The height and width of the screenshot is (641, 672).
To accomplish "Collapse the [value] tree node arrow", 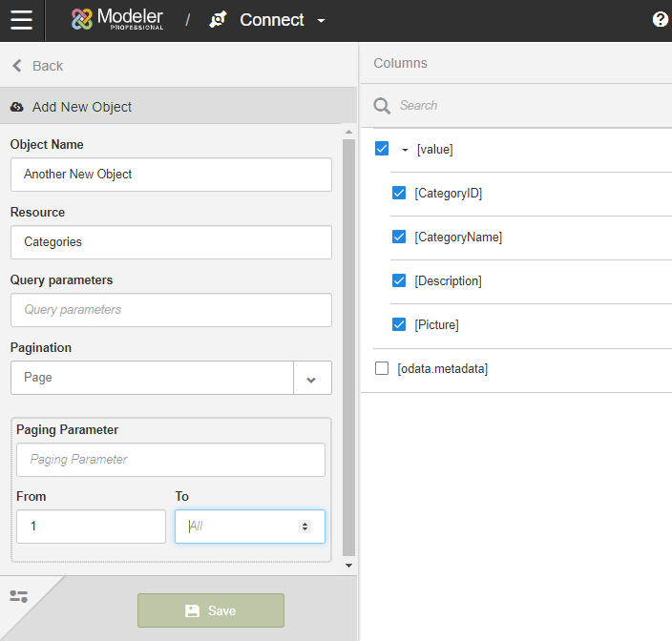I will click(405, 150).
